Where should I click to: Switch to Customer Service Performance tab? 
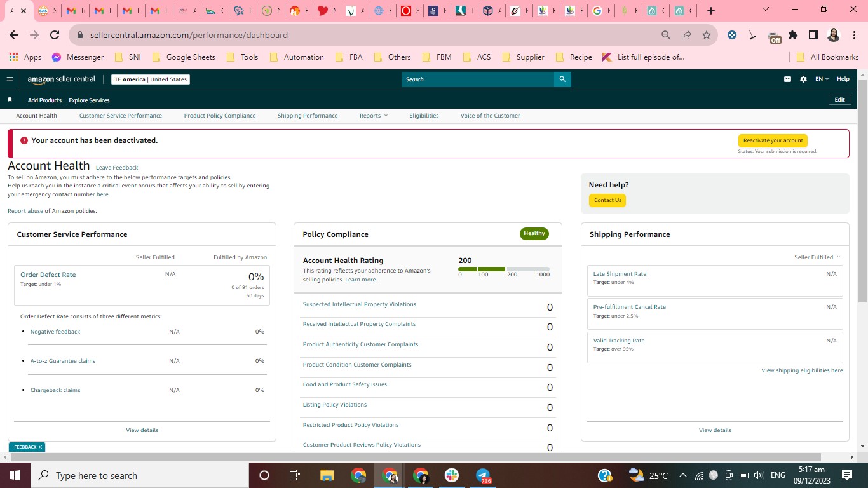121,116
